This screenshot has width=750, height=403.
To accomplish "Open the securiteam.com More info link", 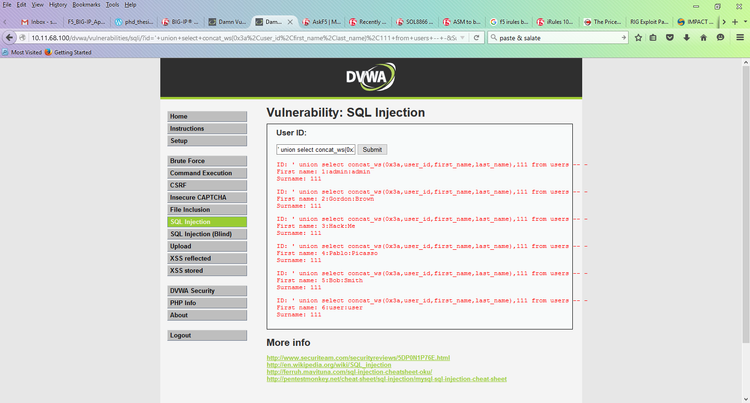I will (358, 358).
